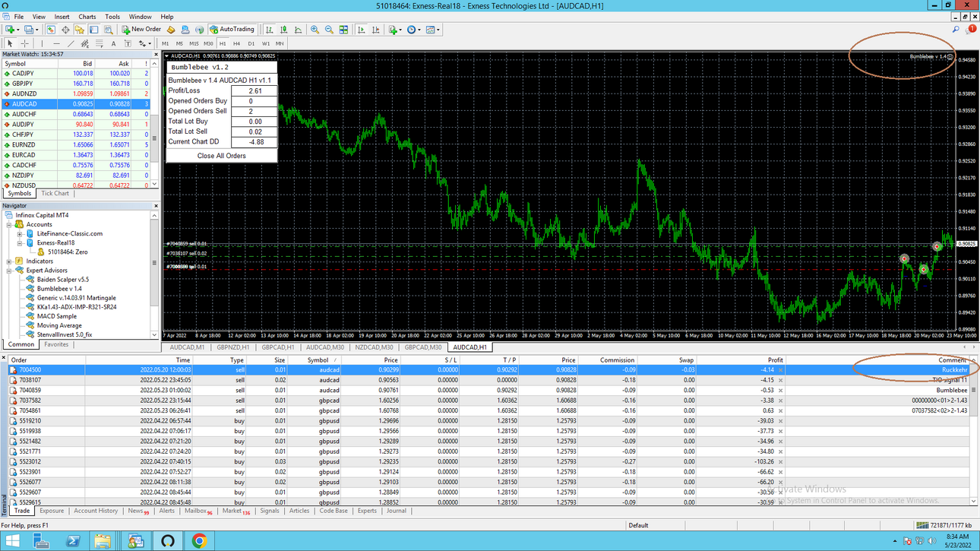
Task: Click Close All Orders button
Action: (x=221, y=156)
